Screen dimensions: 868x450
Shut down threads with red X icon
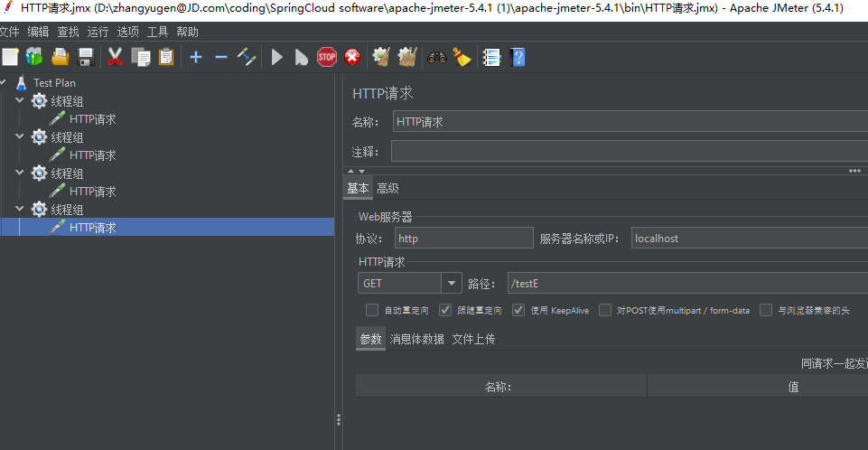[x=352, y=57]
